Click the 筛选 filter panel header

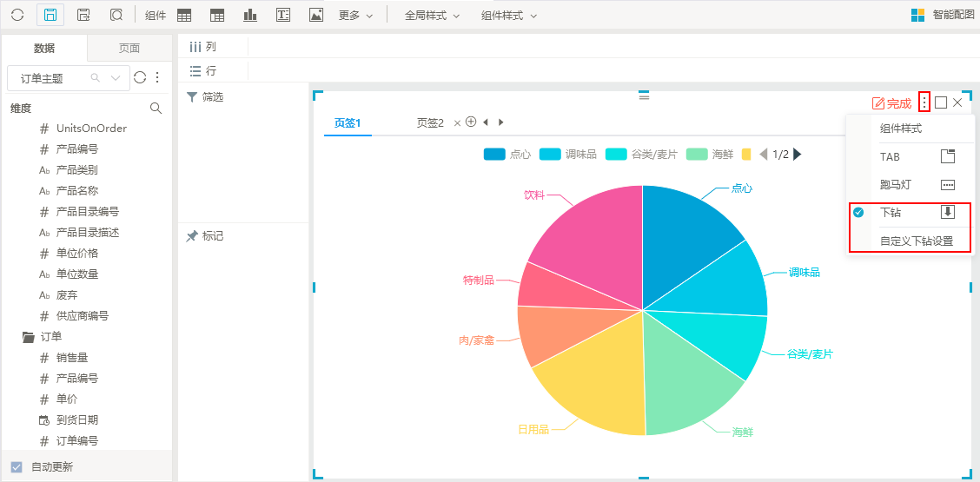204,97
